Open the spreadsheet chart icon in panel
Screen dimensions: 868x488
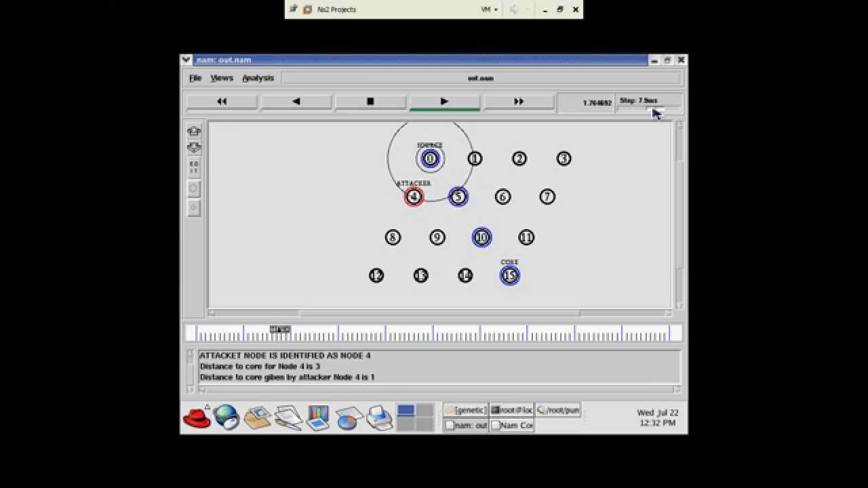click(349, 418)
